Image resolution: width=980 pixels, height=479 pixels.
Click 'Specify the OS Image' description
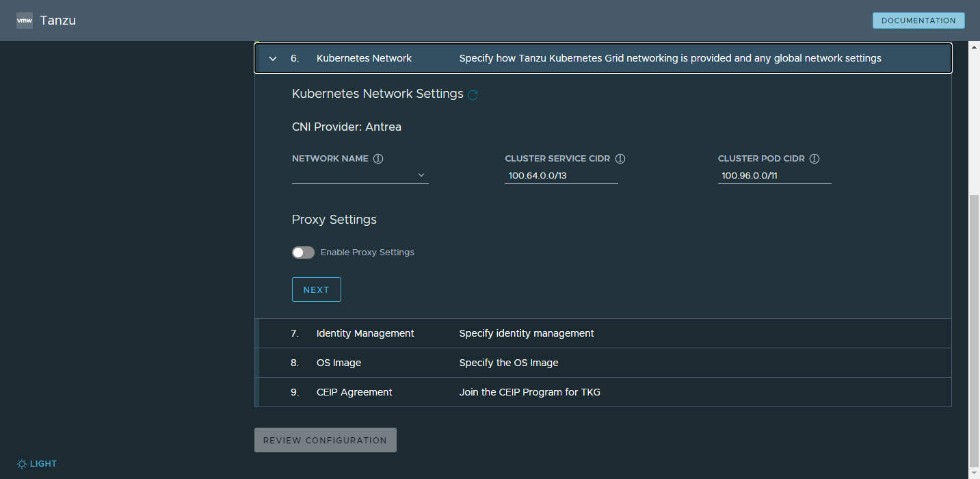509,363
